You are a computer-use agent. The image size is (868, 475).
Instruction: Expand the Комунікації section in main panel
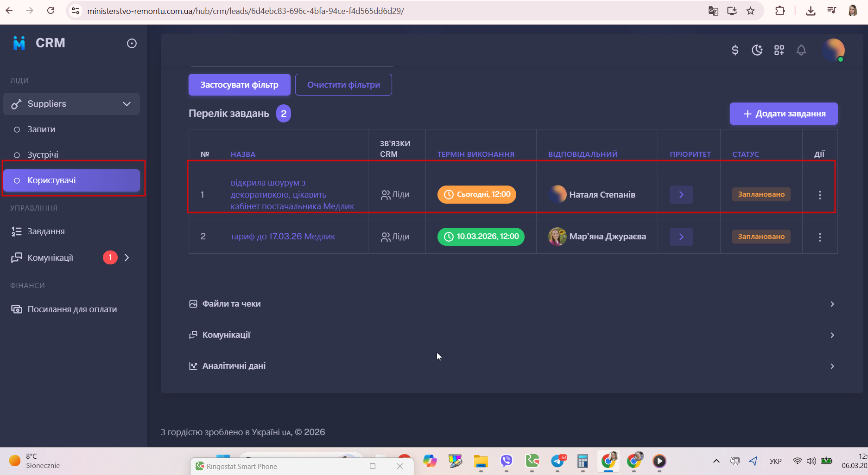(512, 335)
